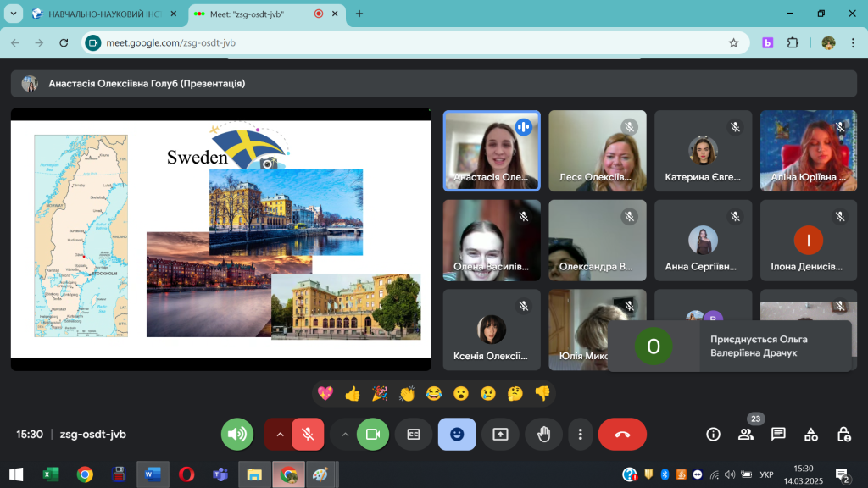Screen dimensions: 868x488
Task: Turn off the camera
Action: pyautogui.click(x=372, y=435)
